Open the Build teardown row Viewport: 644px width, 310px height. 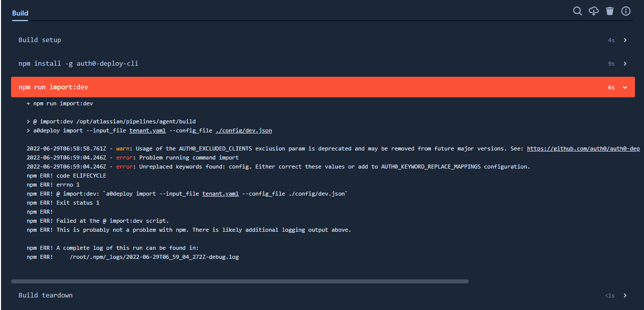tap(323, 295)
